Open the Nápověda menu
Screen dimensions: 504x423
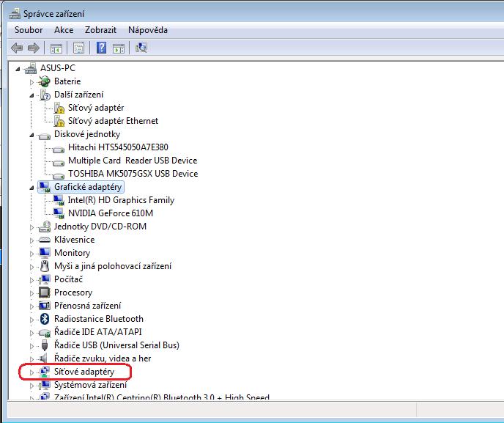(148, 30)
